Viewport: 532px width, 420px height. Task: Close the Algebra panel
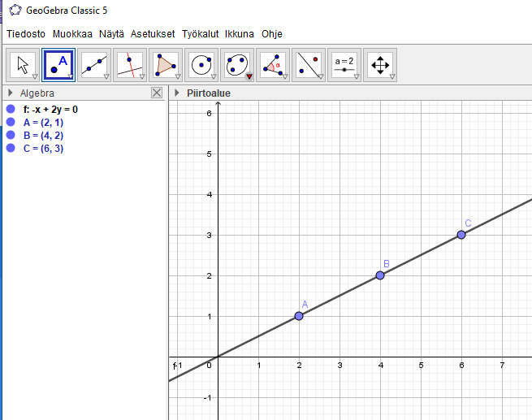click(x=157, y=93)
